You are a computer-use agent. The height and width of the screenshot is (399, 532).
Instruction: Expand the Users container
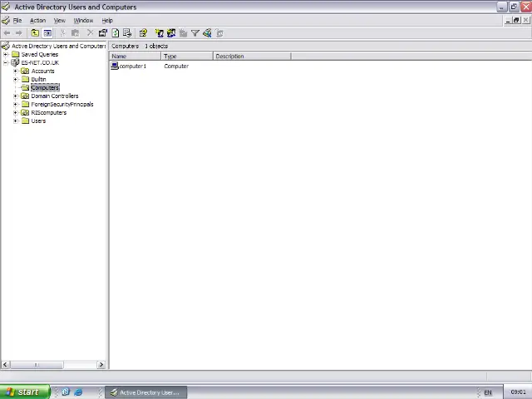[x=15, y=121]
